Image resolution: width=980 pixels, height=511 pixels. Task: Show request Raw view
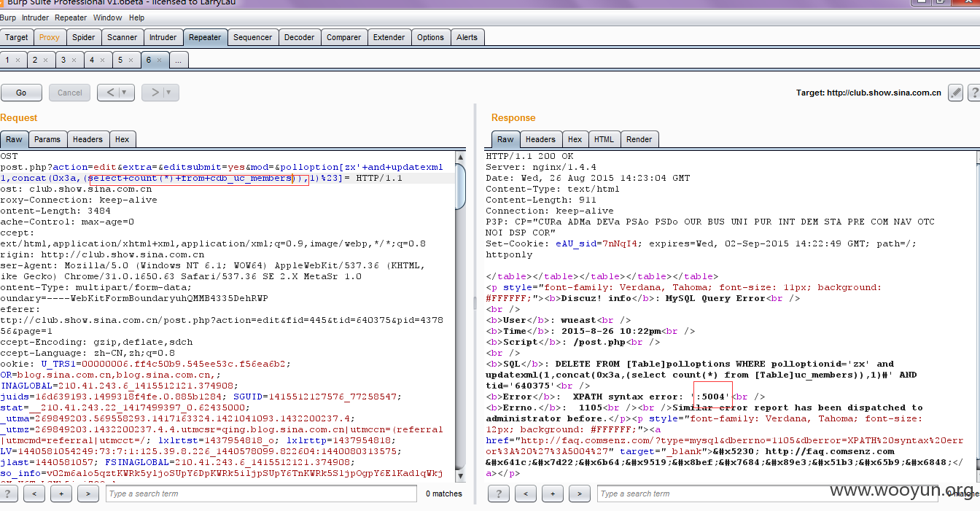[x=14, y=139]
